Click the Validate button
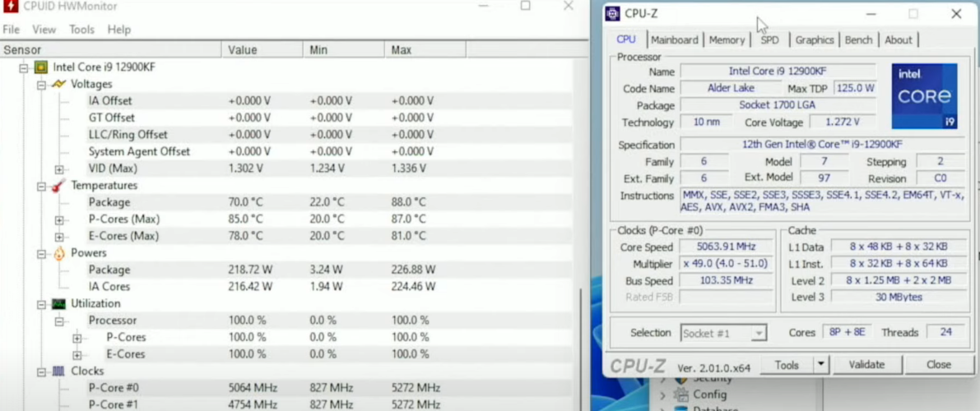The width and height of the screenshot is (980, 411). [867, 365]
